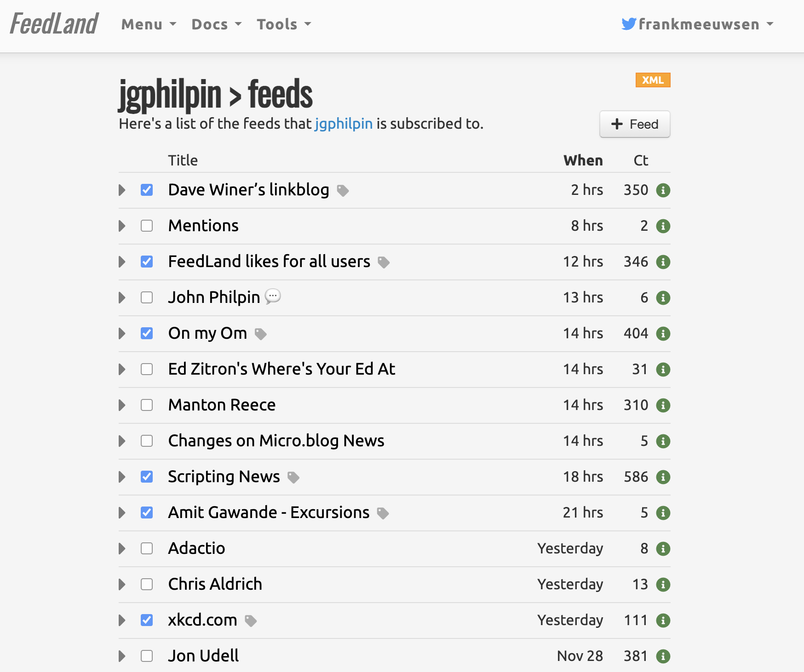Click the Twitter bird icon
Viewport: 804px width, 672px height.
click(629, 24)
